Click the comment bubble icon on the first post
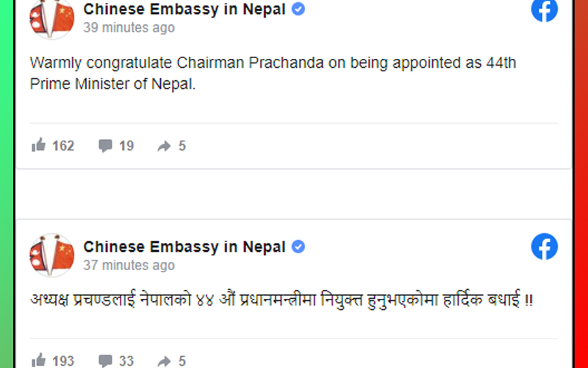 point(106,146)
